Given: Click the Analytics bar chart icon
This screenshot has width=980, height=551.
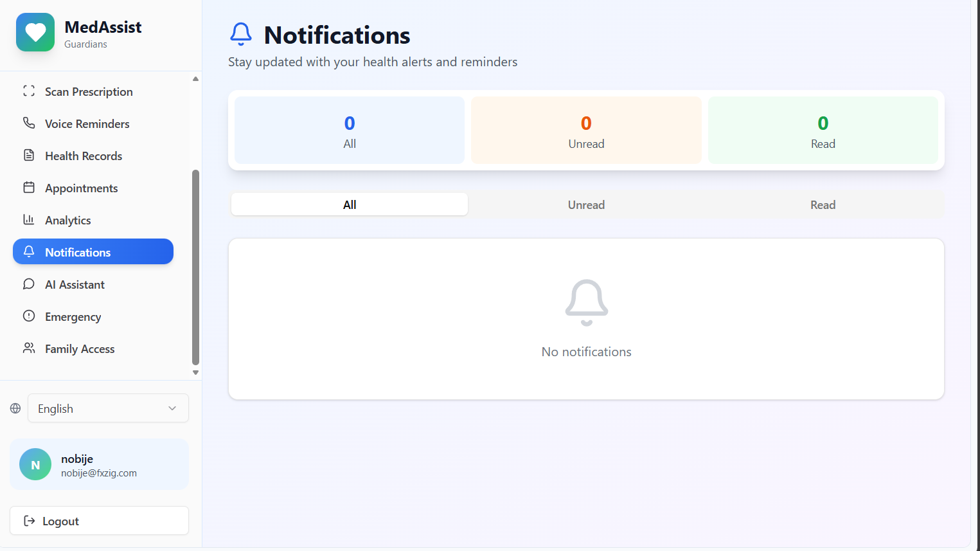Looking at the screenshot, I should (x=29, y=220).
